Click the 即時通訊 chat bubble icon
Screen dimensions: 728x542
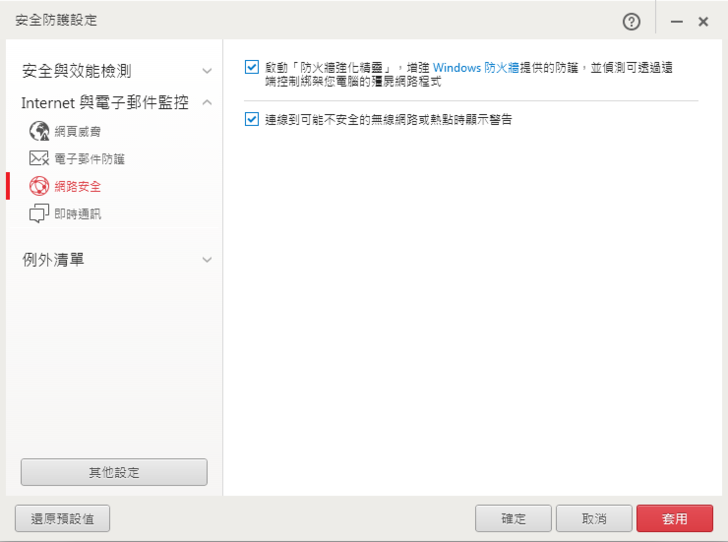coord(39,214)
